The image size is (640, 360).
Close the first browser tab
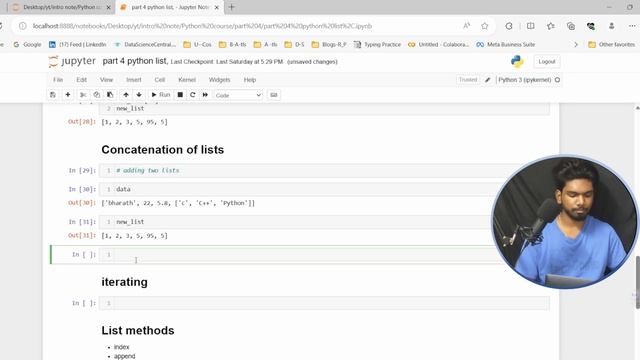point(108,7)
